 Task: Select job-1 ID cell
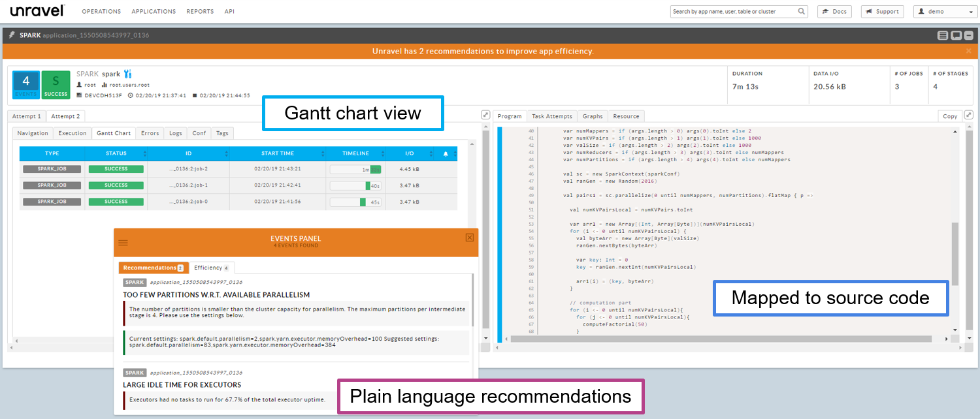coord(188,185)
